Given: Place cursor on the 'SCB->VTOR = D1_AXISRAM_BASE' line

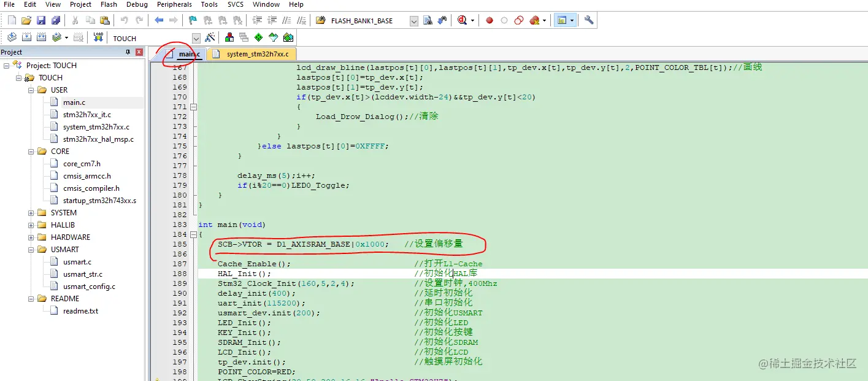Looking at the screenshot, I should pyautogui.click(x=302, y=244).
